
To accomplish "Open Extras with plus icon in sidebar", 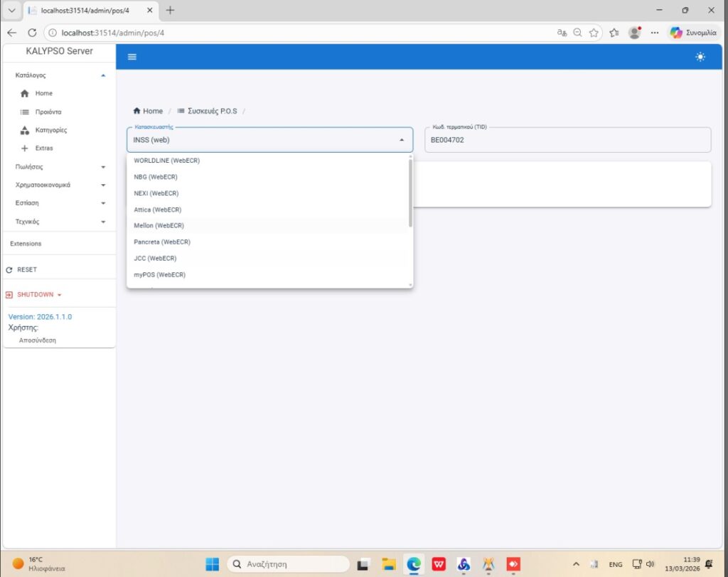I will click(x=43, y=148).
